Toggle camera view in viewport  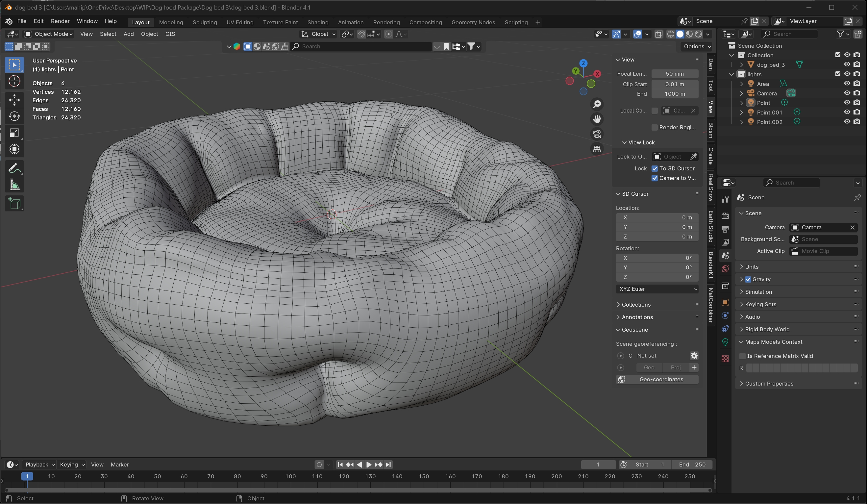(x=597, y=134)
